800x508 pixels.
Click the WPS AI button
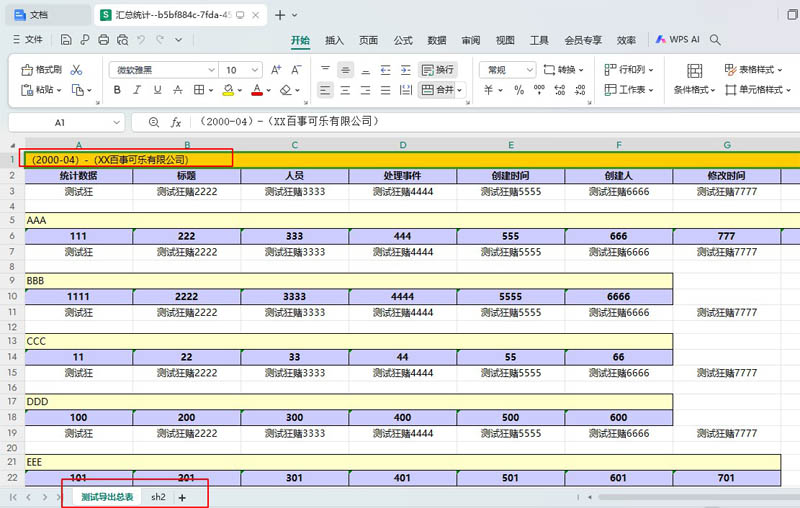(x=678, y=39)
